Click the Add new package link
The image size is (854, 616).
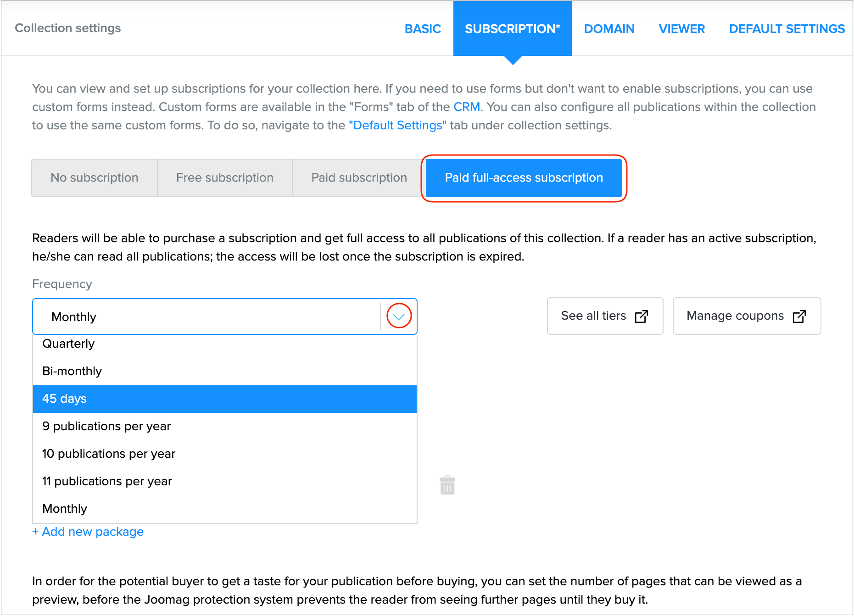click(x=88, y=532)
